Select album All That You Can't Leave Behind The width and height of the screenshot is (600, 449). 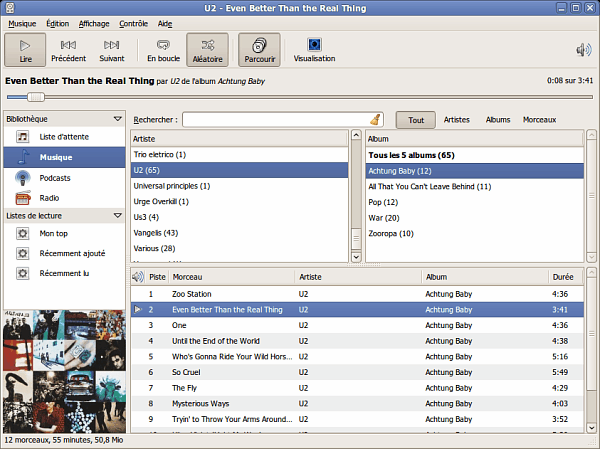click(474, 187)
